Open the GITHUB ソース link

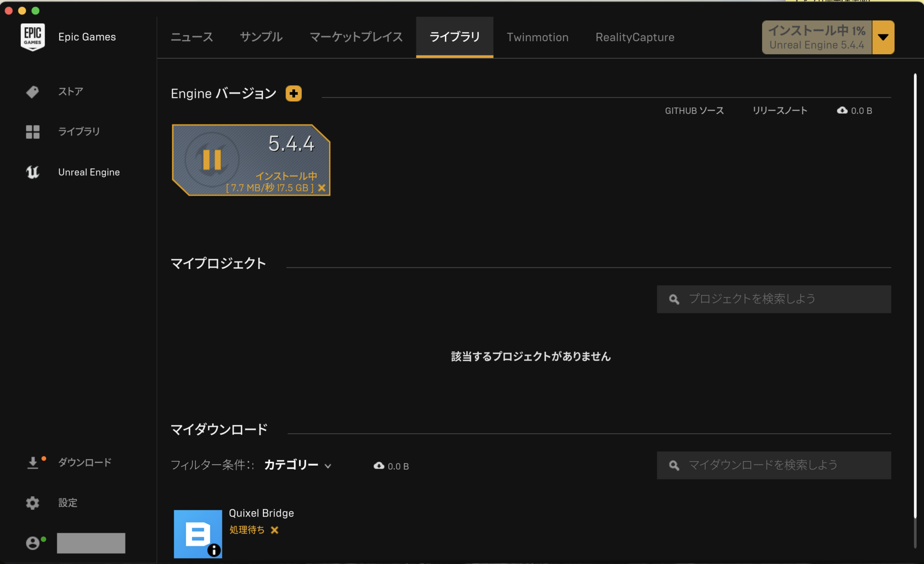[x=693, y=110]
